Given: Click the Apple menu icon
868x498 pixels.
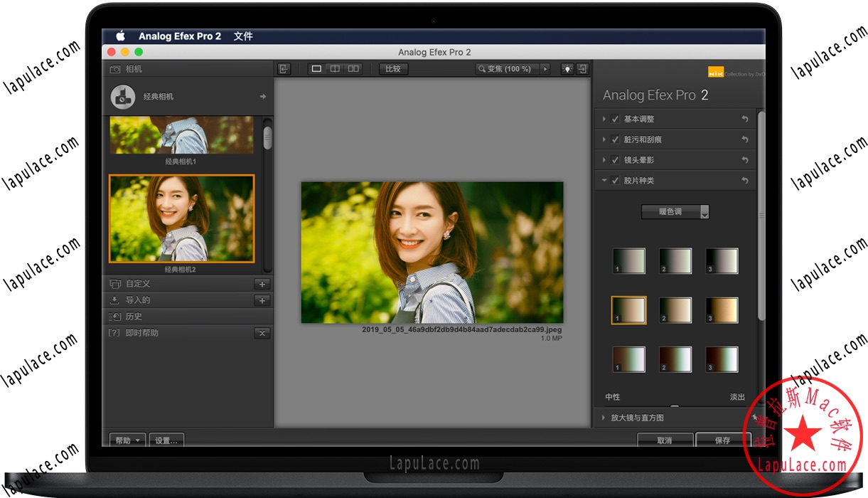Looking at the screenshot, I should (120, 36).
